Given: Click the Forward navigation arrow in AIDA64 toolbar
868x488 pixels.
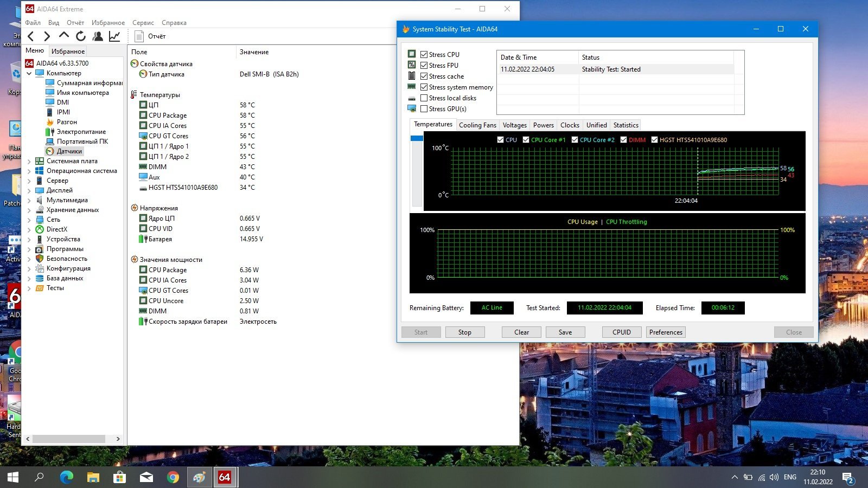Looking at the screenshot, I should coord(47,36).
